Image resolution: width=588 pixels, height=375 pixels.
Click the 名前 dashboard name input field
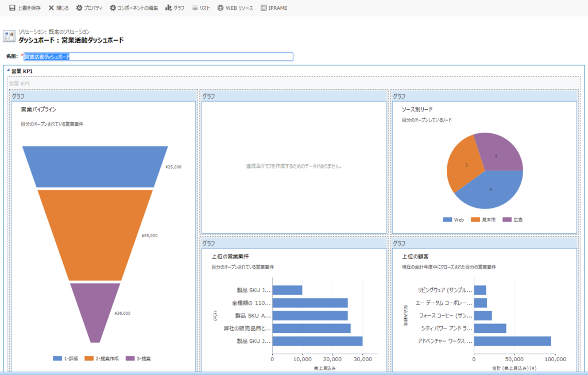158,57
